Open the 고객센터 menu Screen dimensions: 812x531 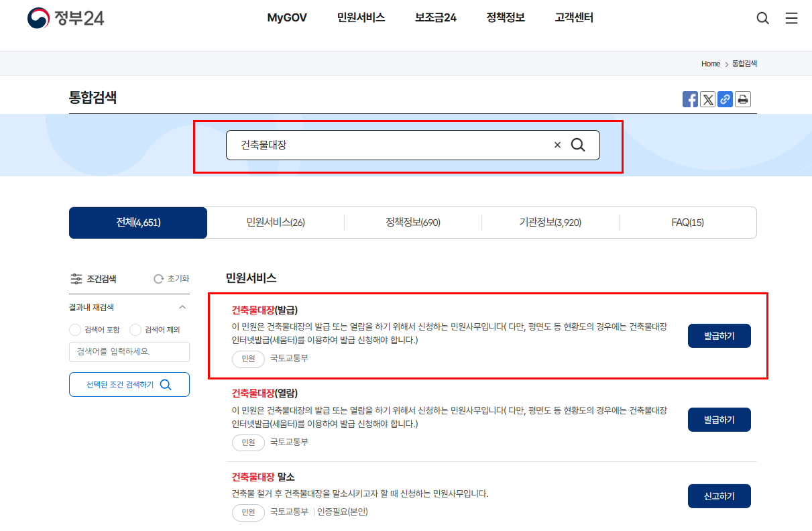click(x=573, y=18)
